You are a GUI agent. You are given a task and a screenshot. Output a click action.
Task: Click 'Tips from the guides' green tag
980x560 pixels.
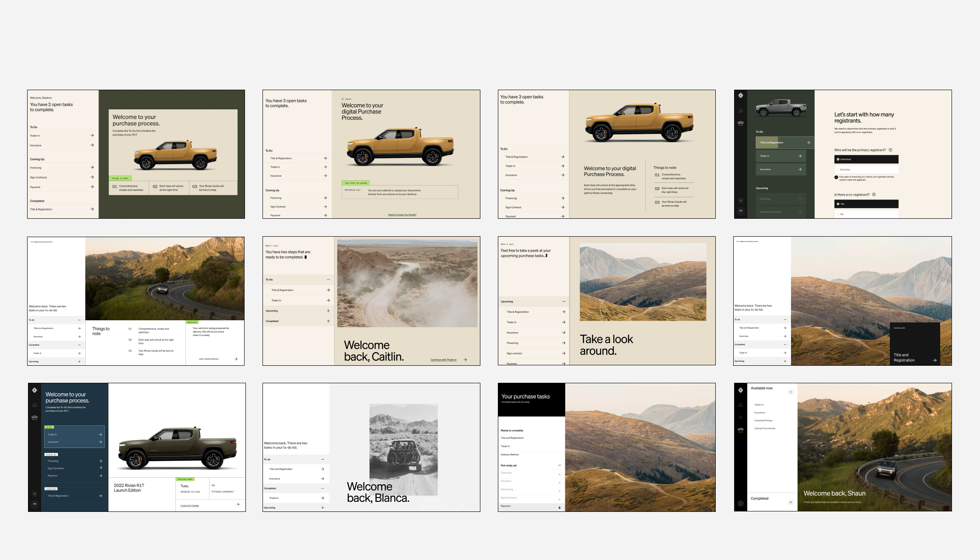pos(356,183)
